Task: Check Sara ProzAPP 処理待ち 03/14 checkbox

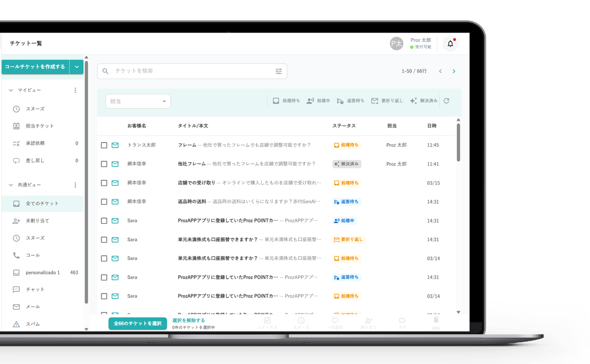Action: pos(104,296)
